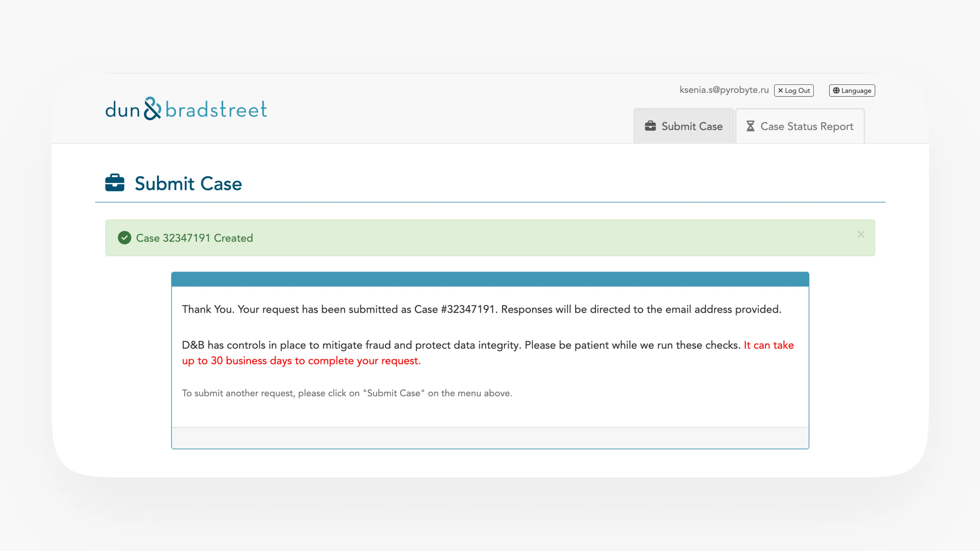Open the Case Status Report tab
This screenshot has height=551, width=980.
[x=800, y=126]
